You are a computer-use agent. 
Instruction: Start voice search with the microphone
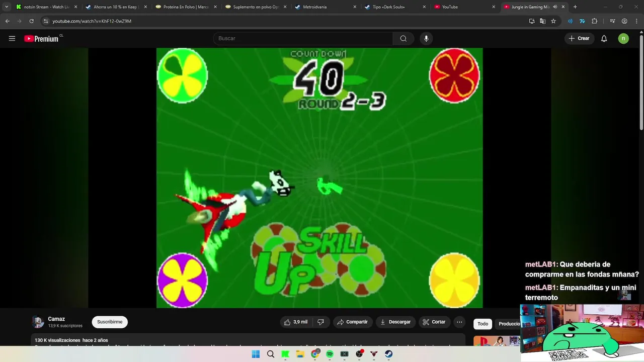[426, 38]
